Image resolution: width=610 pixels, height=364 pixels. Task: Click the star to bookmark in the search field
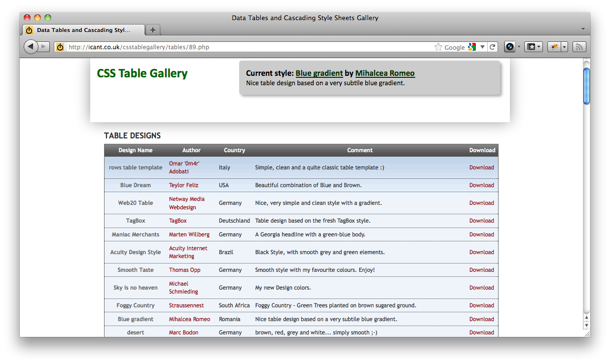coord(437,47)
